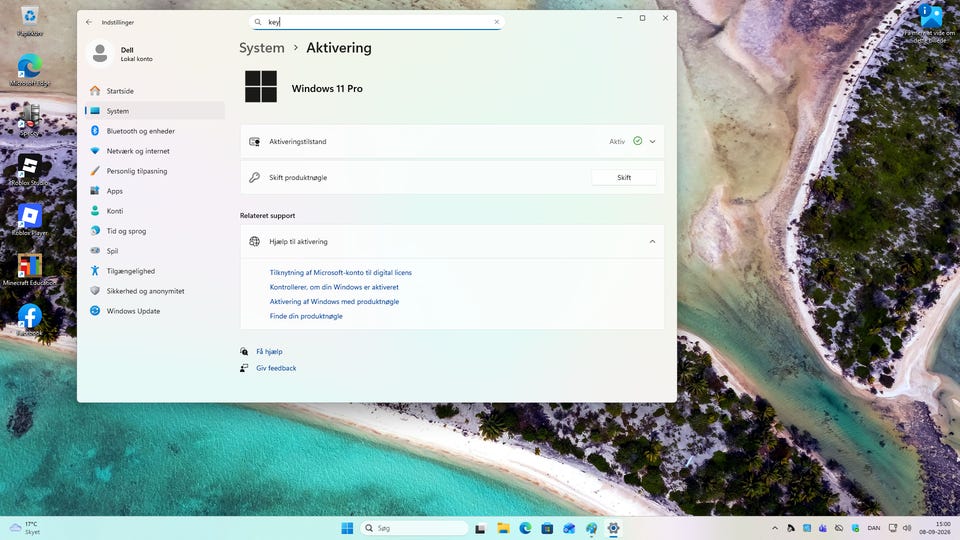The image size is (960, 540).
Task: Click the Dell local account avatar
Action: pos(100,54)
